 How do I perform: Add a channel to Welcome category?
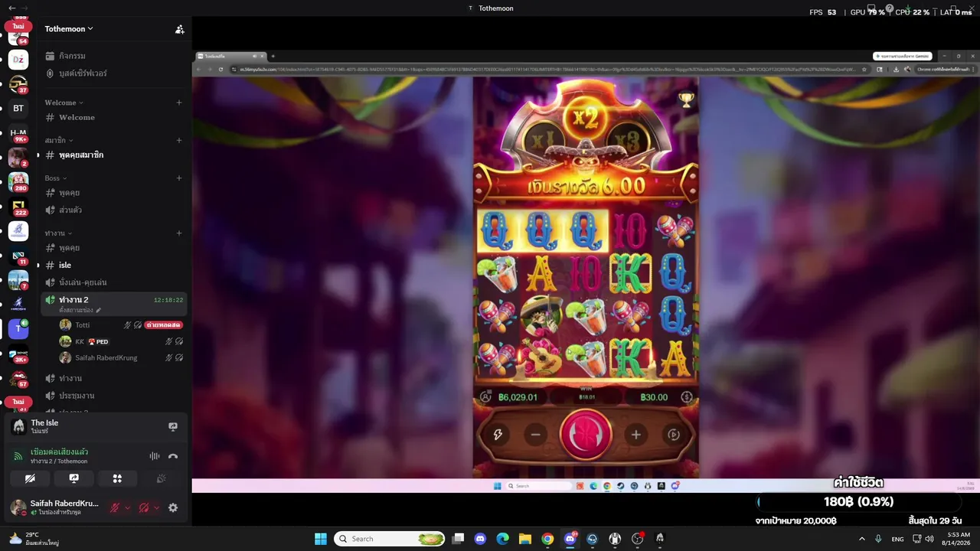coord(179,103)
